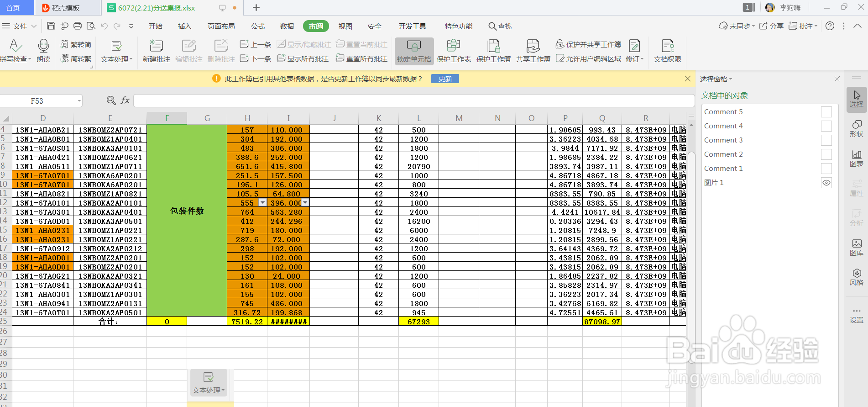Click 显示所有批注 show all comments
Screen dimensions: 868x407
tap(303, 58)
